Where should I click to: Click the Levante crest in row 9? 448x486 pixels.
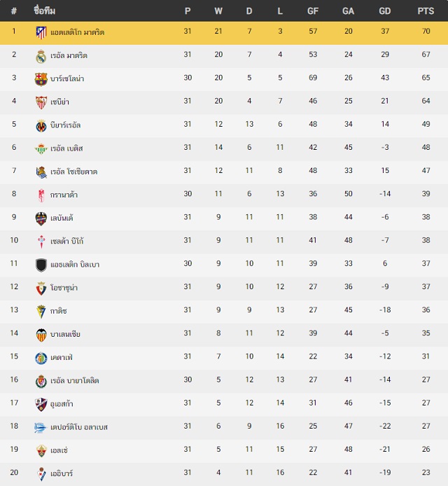coord(41,218)
